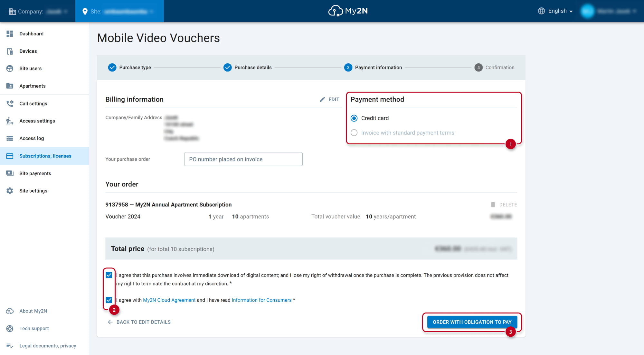Click the Purchase type completed checkmark
This screenshot has width=644, height=355.
pyautogui.click(x=112, y=68)
